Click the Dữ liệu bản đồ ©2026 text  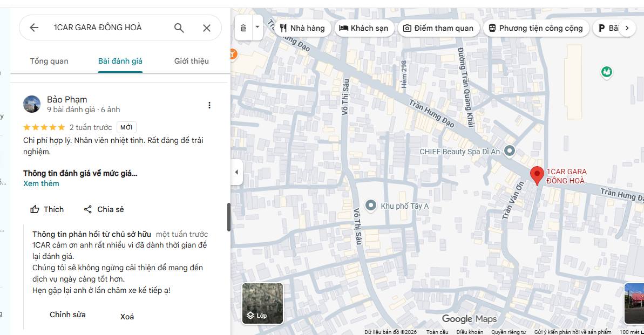pos(391,332)
